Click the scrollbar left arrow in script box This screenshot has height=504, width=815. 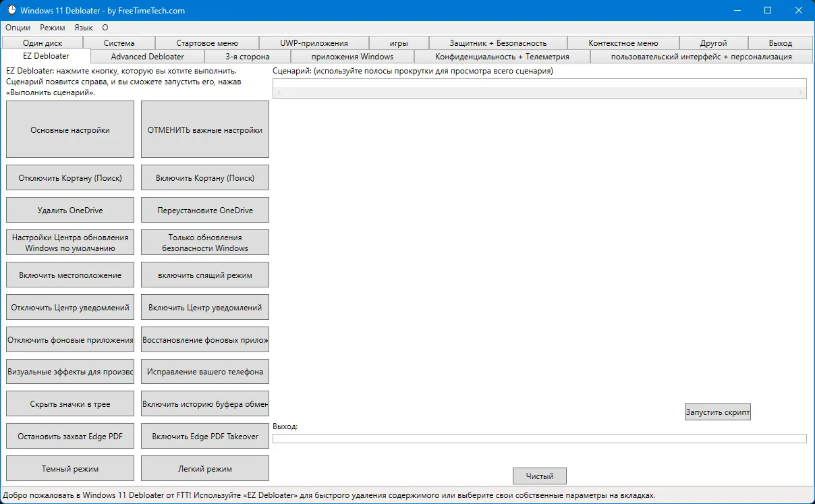[278, 92]
